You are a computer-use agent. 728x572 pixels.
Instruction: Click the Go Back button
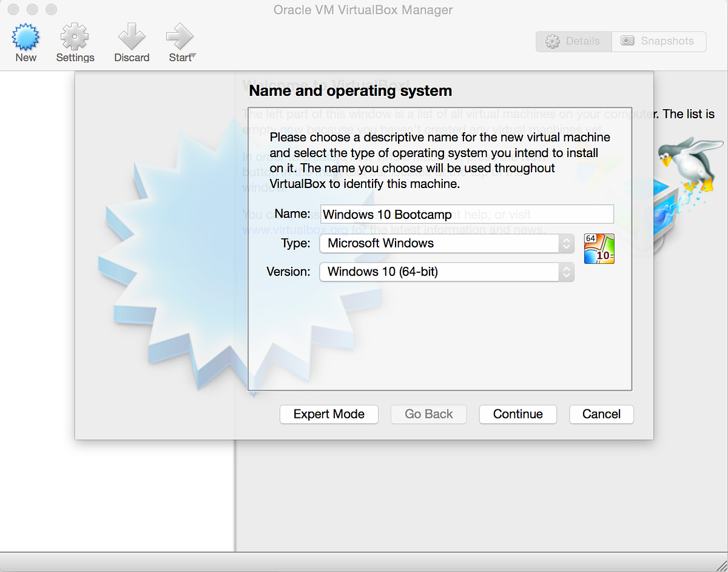pos(428,414)
